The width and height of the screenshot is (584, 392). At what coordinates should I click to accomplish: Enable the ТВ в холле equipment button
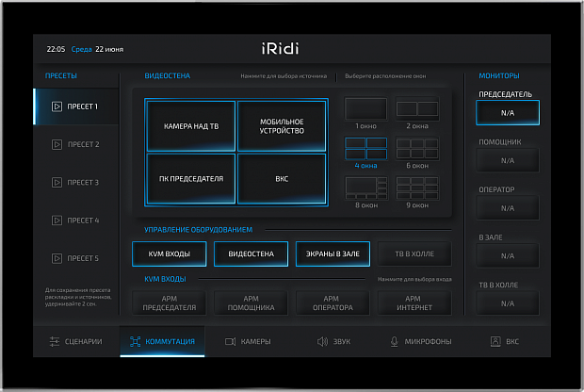414,254
